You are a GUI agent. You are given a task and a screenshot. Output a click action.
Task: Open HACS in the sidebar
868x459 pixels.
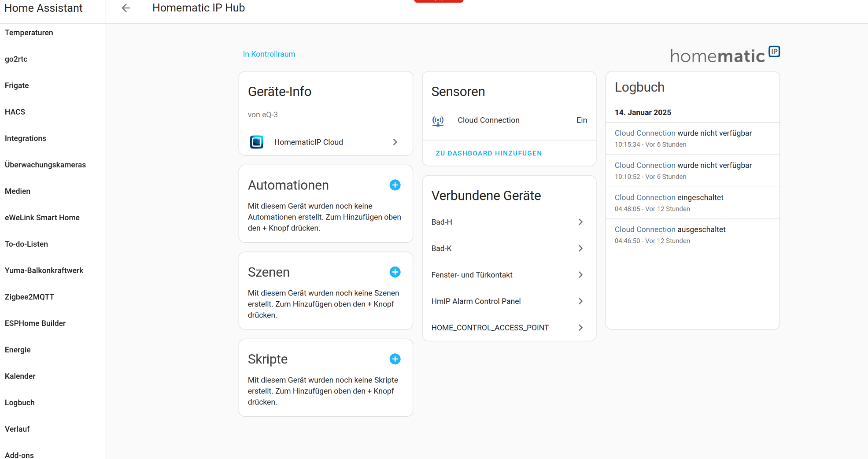point(15,112)
